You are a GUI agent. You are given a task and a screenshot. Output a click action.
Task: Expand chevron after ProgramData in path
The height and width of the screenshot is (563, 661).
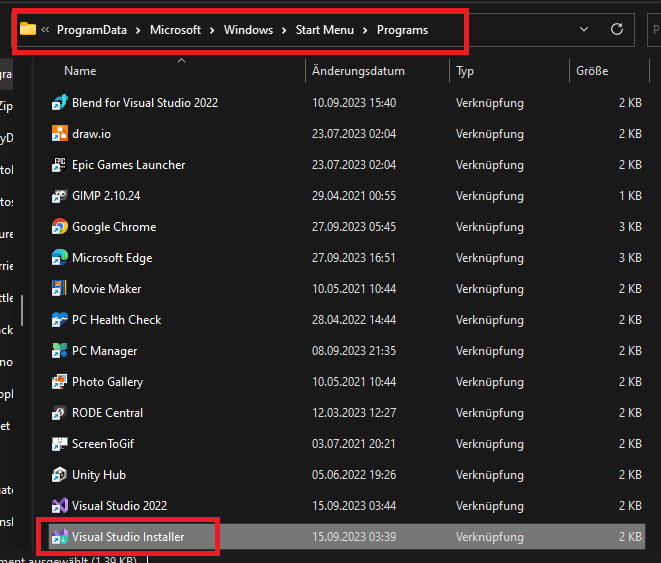click(138, 30)
